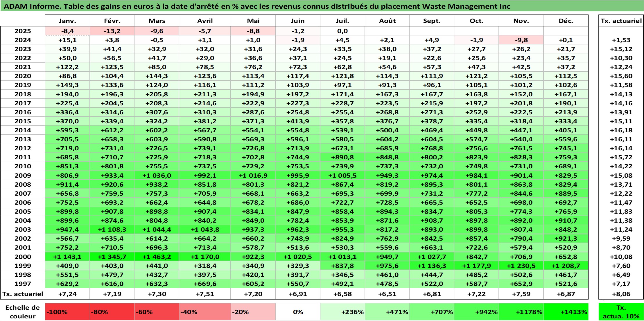The width and height of the screenshot is (644, 321).
Task: Select the Août column header
Action: pyautogui.click(x=387, y=21)
